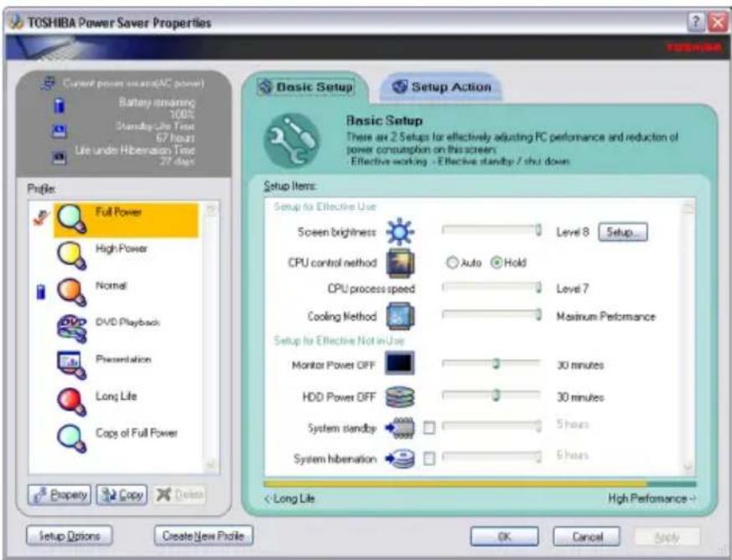Open the screen brightness Setup button
This screenshot has height=560, width=732.
pyautogui.click(x=623, y=232)
